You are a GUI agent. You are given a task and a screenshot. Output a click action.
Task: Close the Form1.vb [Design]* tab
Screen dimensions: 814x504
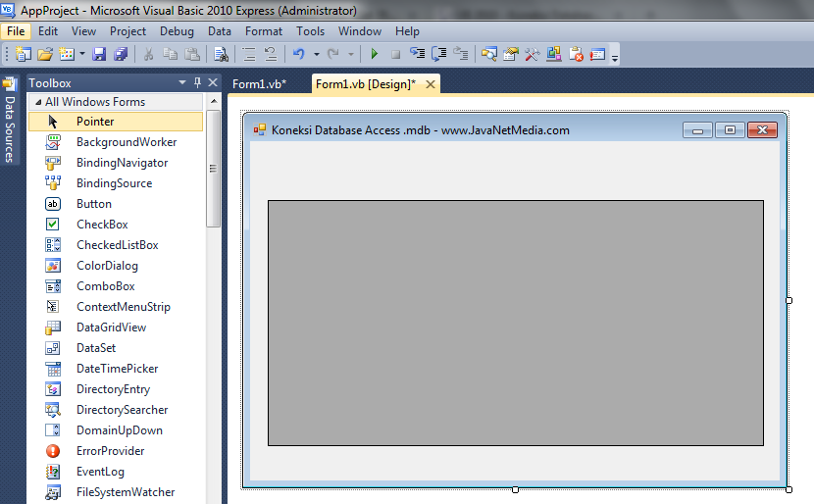[431, 84]
